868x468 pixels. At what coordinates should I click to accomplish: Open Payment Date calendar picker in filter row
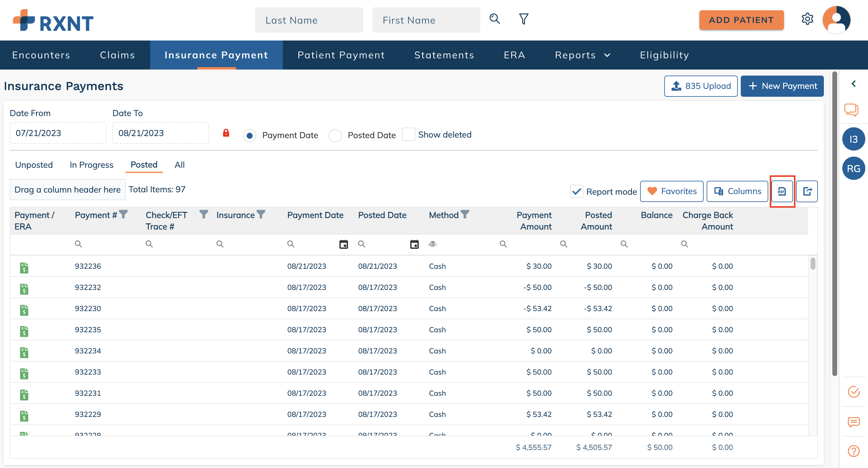coord(343,245)
